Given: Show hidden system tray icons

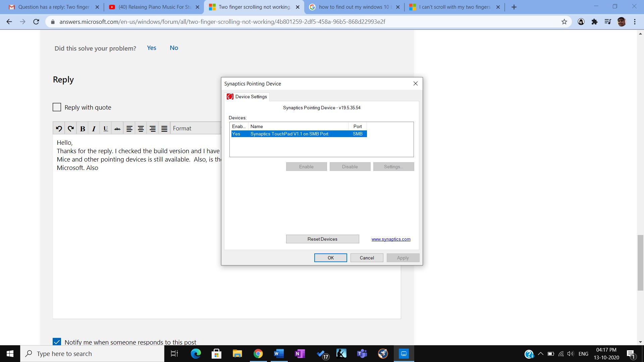Looking at the screenshot, I should click(x=540, y=354).
